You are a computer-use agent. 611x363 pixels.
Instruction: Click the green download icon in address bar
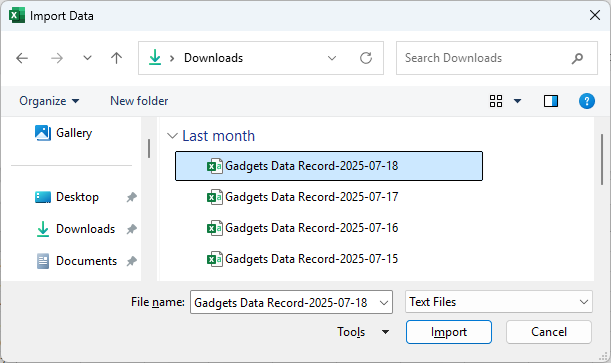(155, 58)
